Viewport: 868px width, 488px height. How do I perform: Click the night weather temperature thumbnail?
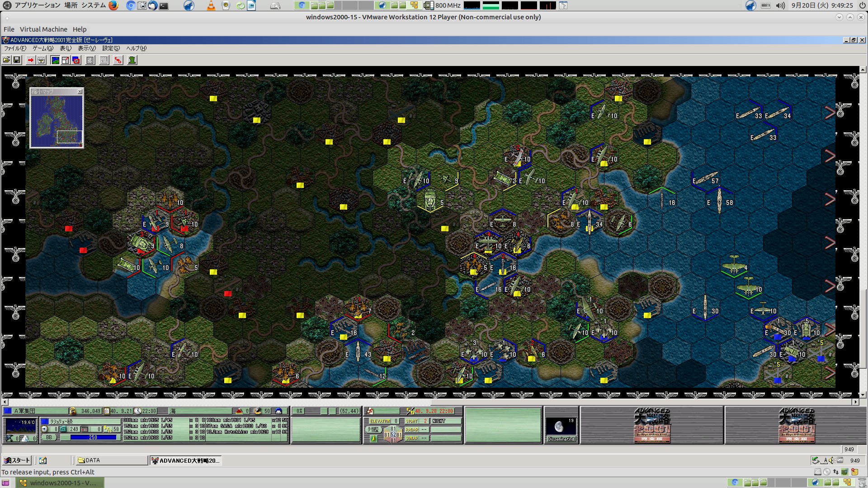(x=20, y=426)
